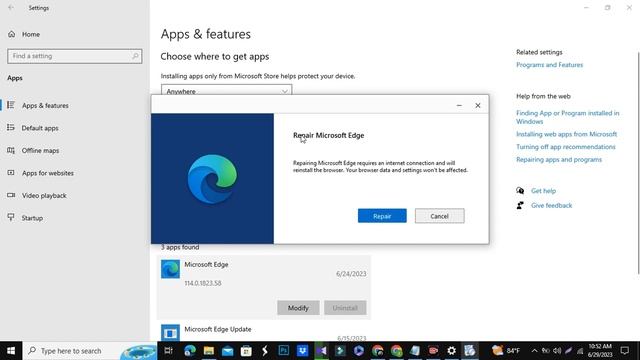Click the 6/24/2023 install date
640x360 pixels.
click(x=351, y=273)
